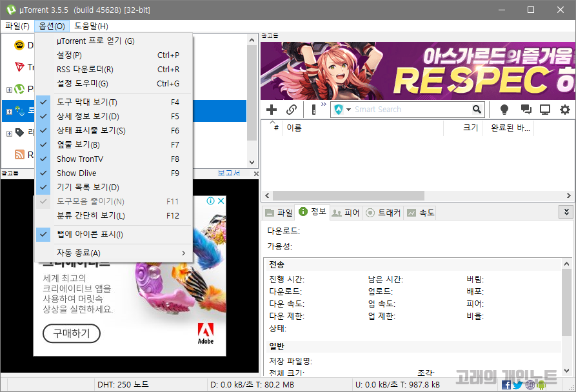The height and width of the screenshot is (392, 576).
Task: Open search provider dropdown arrow
Action: click(348, 110)
